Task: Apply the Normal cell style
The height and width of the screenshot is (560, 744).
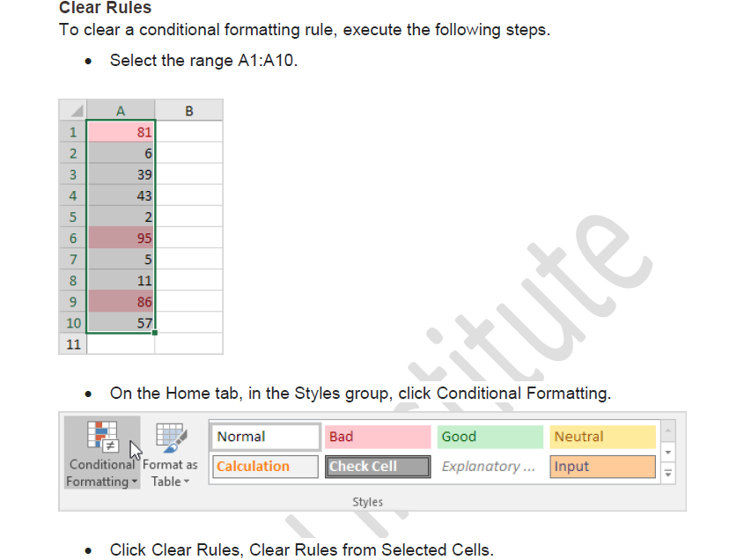Action: point(265,437)
